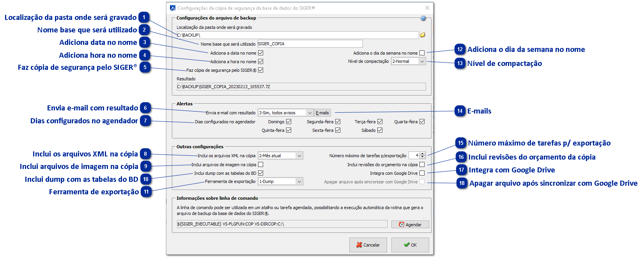644x261 pixels.
Task: Toggle the Quarta-feira checkbox
Action: pos(422,122)
